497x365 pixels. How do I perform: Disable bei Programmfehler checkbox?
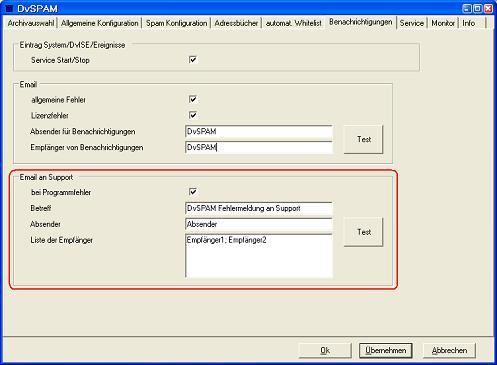193,192
